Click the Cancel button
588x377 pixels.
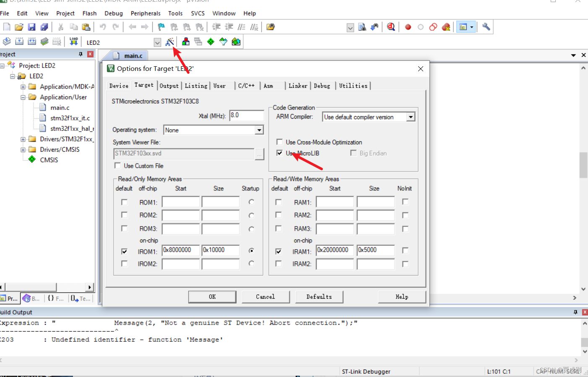pos(265,296)
